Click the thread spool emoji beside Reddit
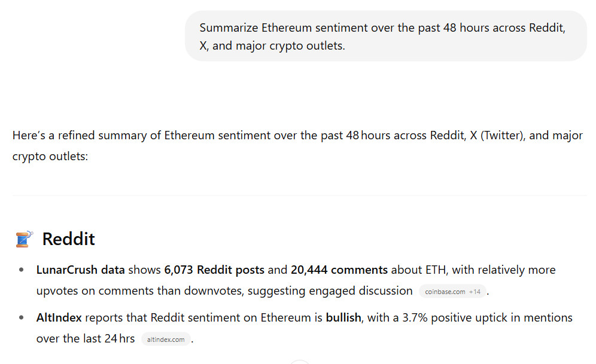This screenshot has width=596, height=364. coord(24,239)
